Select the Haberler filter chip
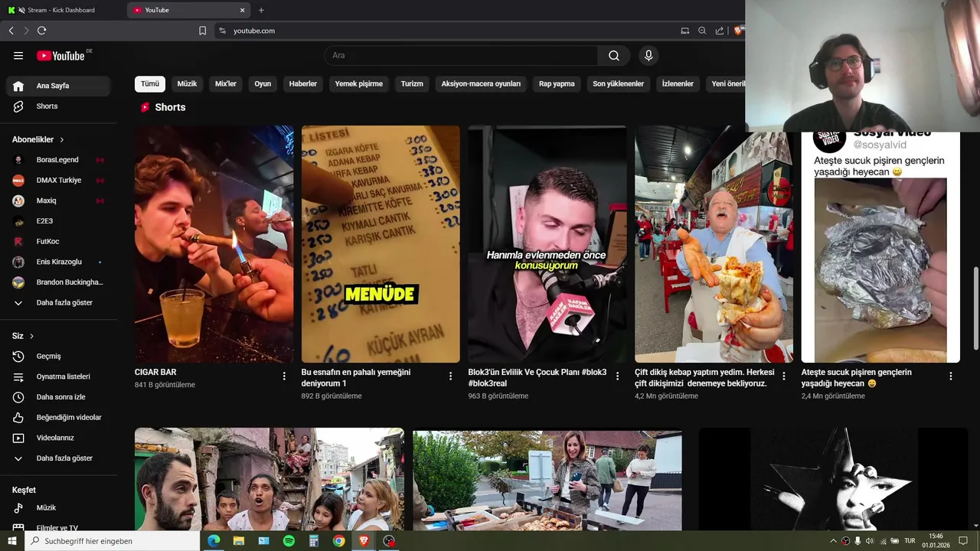 click(x=303, y=84)
